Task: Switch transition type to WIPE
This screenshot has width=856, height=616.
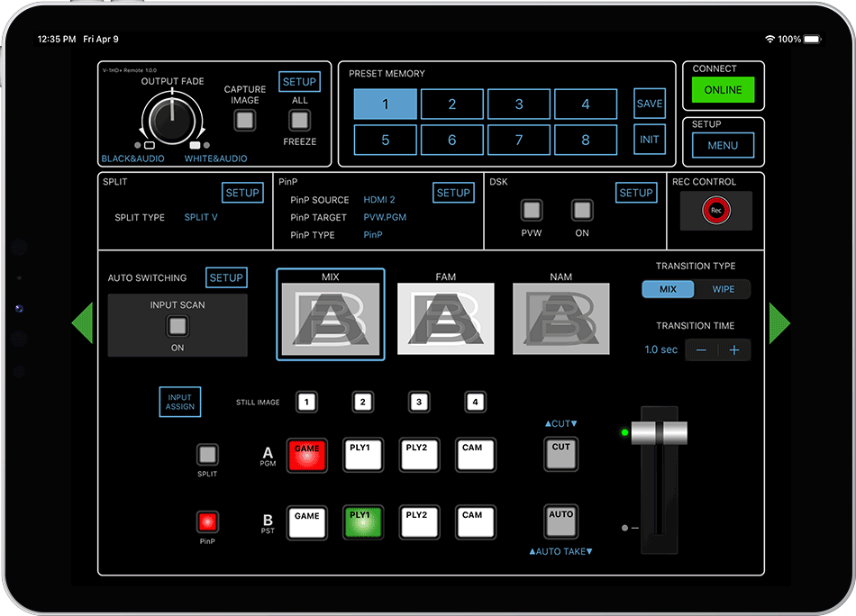Action: 723,289
